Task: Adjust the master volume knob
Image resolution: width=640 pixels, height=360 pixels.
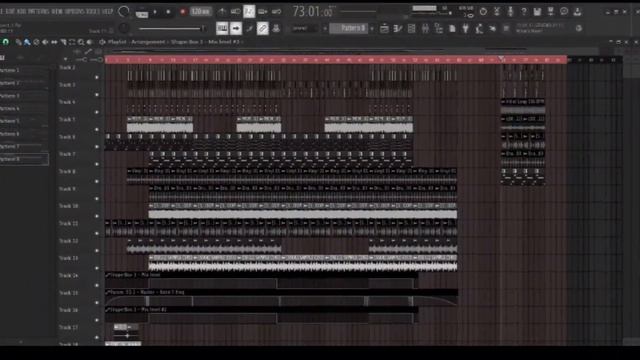Action: click(x=123, y=11)
